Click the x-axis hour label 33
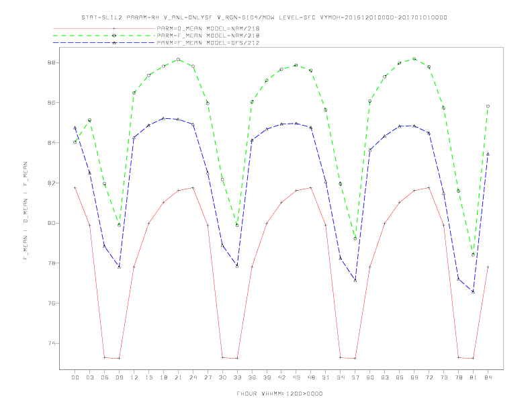 click(x=237, y=377)
